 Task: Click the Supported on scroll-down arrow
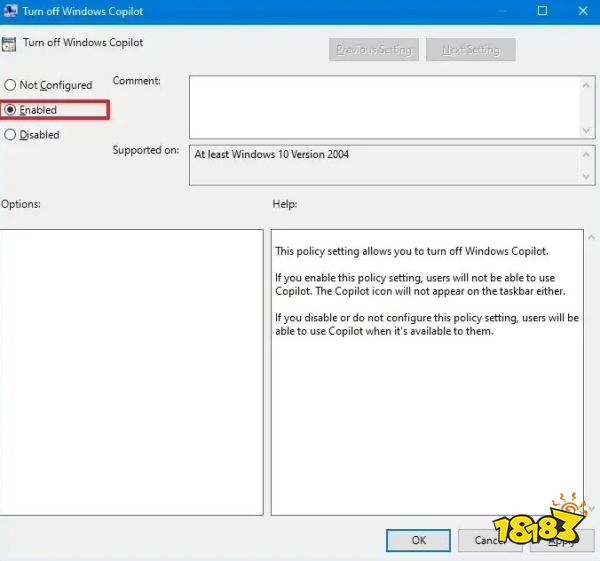pos(586,176)
